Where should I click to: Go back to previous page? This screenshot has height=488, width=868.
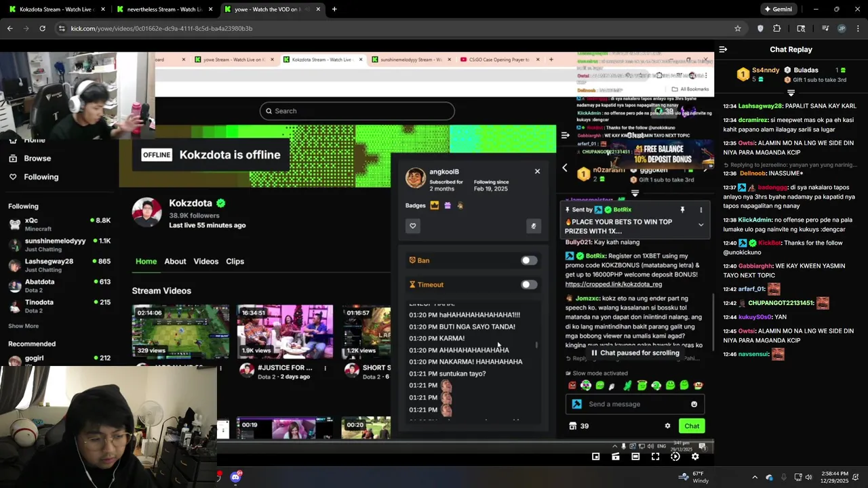coord(9,28)
